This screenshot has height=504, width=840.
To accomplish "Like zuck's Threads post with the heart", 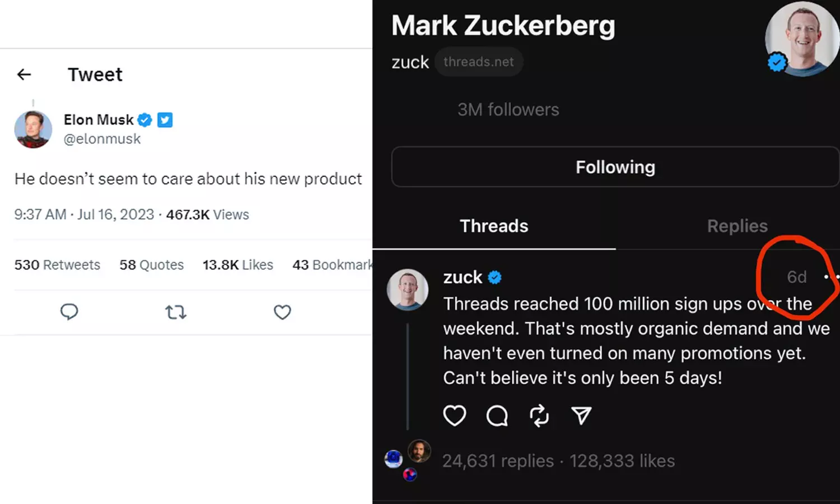I will click(454, 416).
